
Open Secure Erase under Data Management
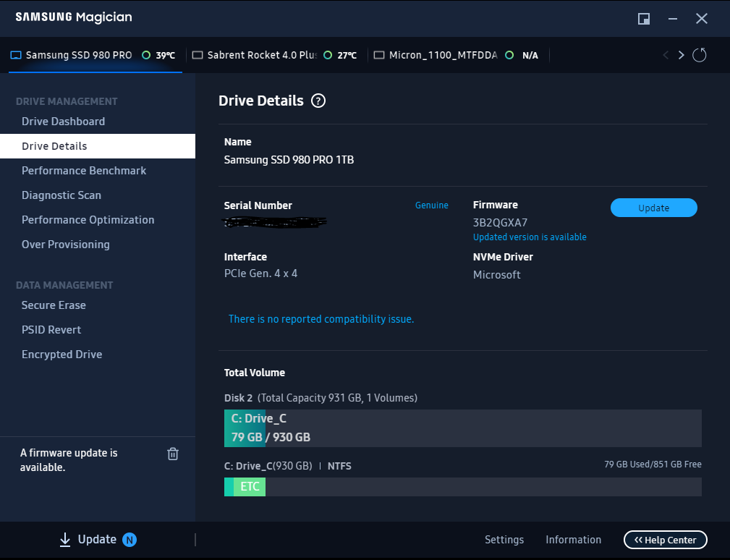[54, 305]
